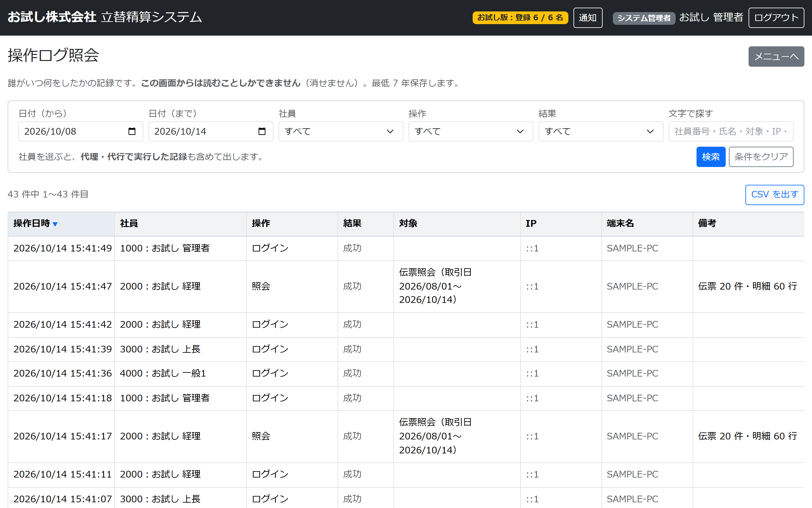Image resolution: width=812 pixels, height=508 pixels.
Task: Click 照会 in the 15:41:47 row
Action: pos(261,286)
